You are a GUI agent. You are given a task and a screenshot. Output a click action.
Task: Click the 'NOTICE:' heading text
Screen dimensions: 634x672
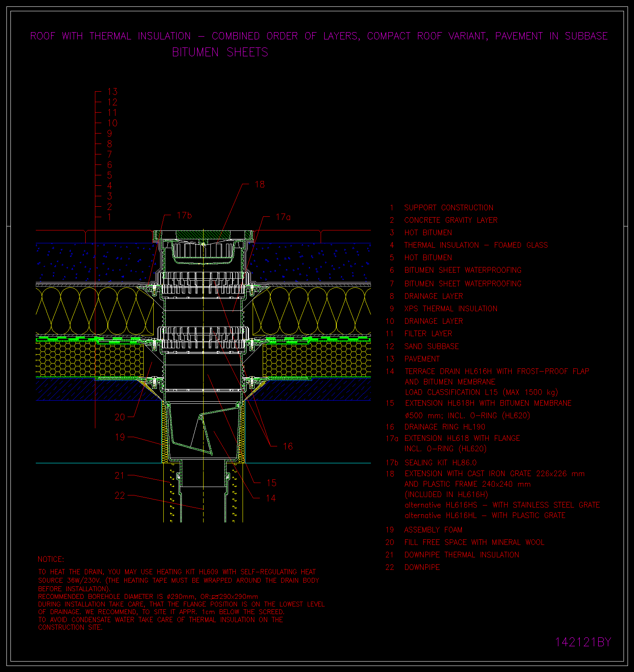[x=51, y=559]
